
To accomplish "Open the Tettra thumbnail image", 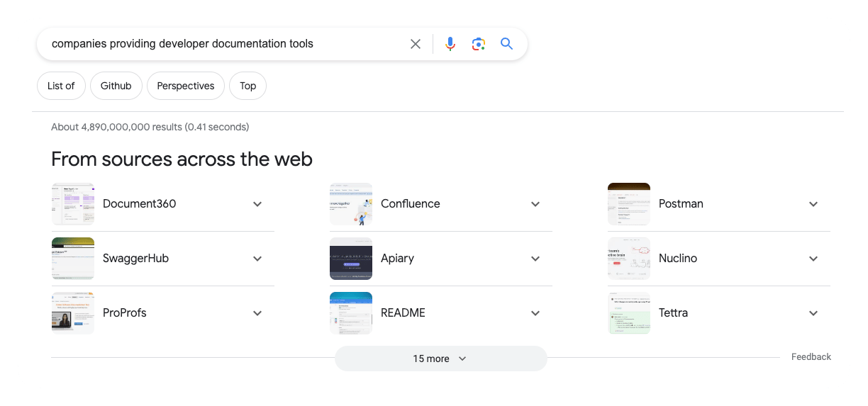I will click(x=629, y=313).
